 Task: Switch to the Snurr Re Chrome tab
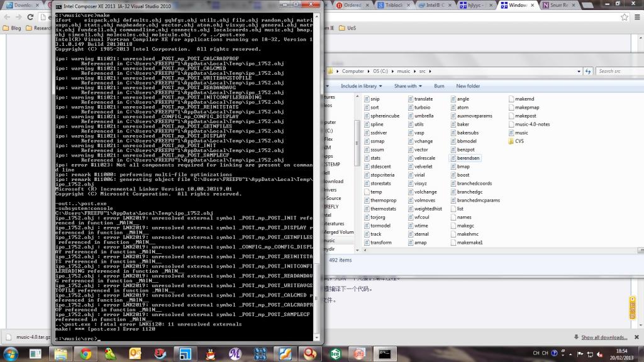point(558,5)
